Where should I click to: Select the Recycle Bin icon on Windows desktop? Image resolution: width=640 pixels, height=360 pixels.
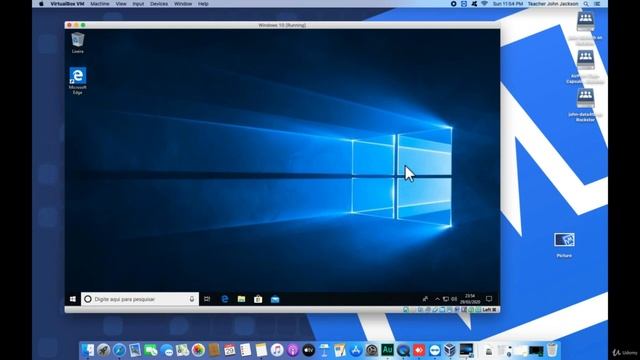[x=78, y=43]
